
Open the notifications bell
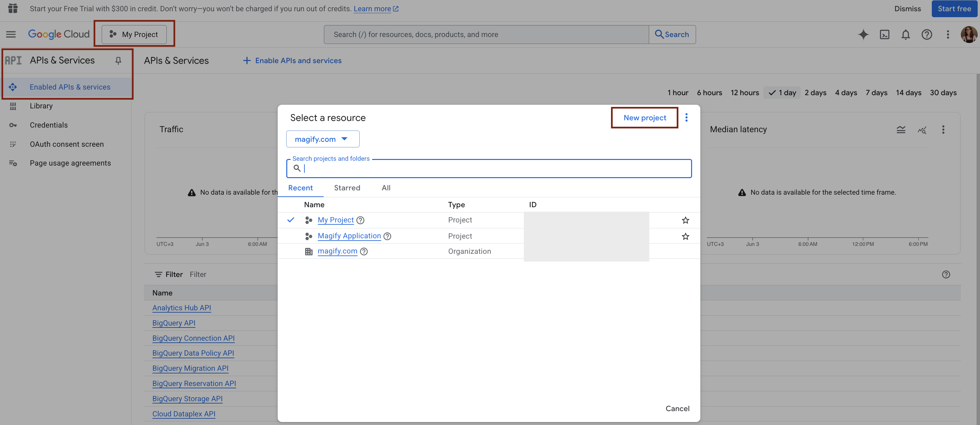(905, 34)
